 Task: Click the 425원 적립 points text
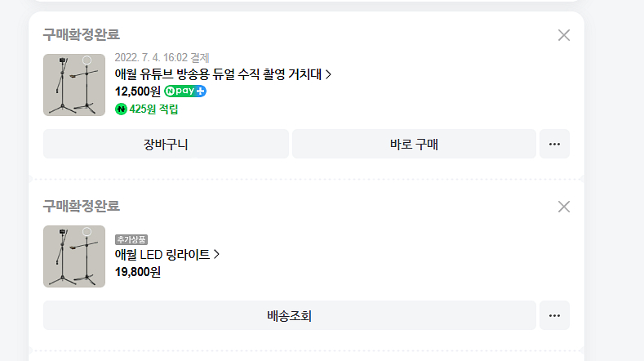(153, 109)
